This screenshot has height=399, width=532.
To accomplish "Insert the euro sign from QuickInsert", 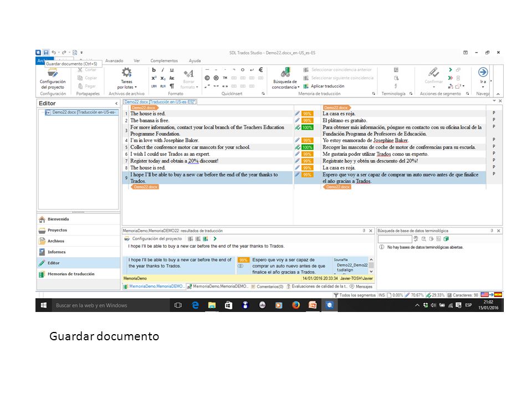I will pyautogui.click(x=260, y=70).
